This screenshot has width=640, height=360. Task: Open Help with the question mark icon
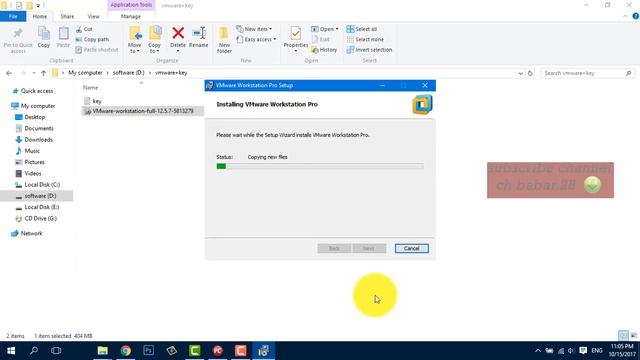tap(636, 16)
